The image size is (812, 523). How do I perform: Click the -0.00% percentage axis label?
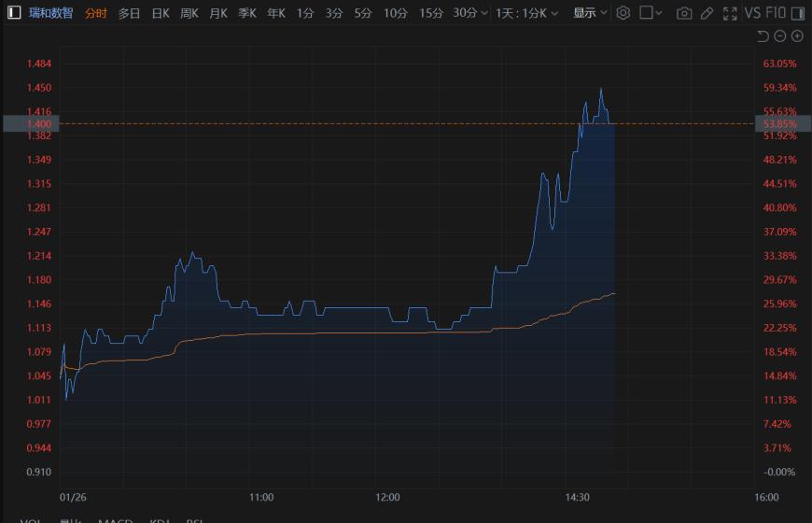point(779,472)
